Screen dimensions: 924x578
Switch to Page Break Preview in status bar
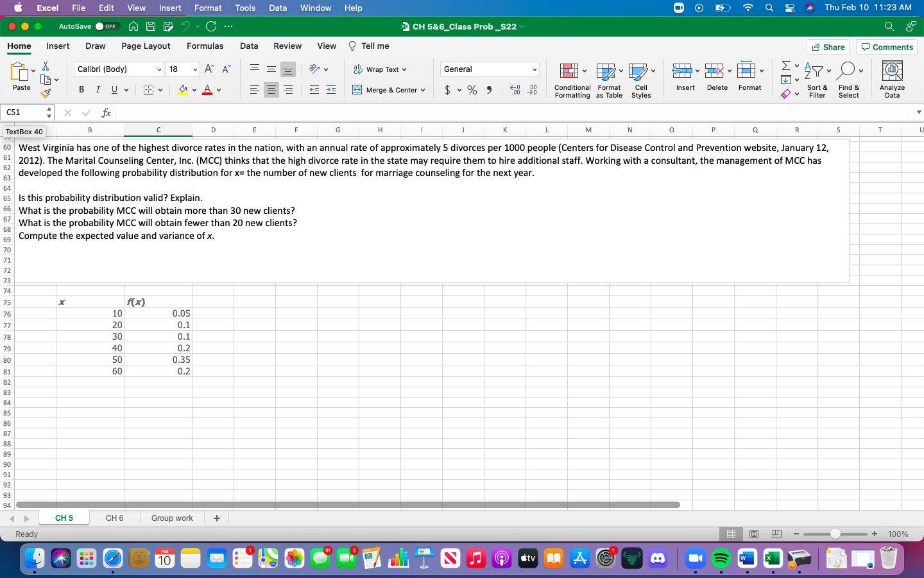[776, 534]
